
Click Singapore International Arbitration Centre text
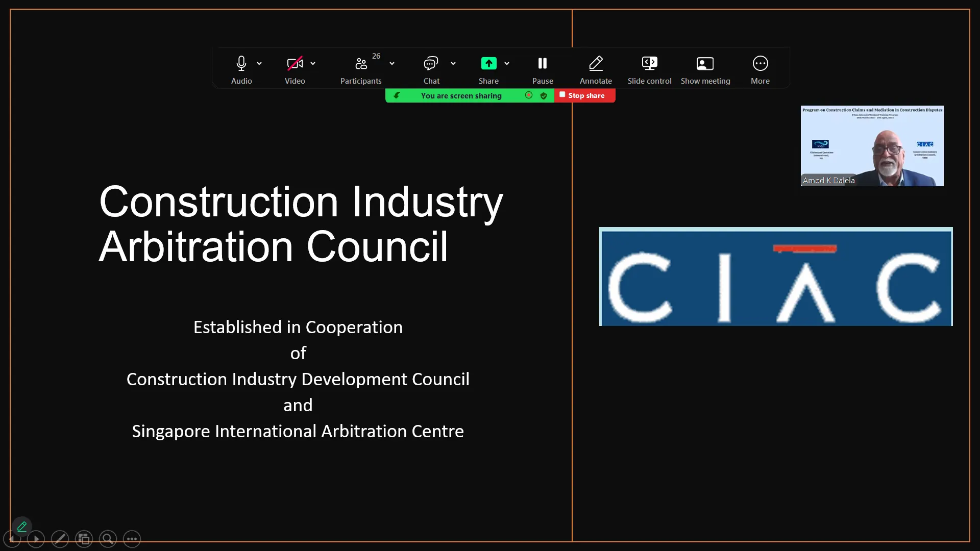point(298,431)
